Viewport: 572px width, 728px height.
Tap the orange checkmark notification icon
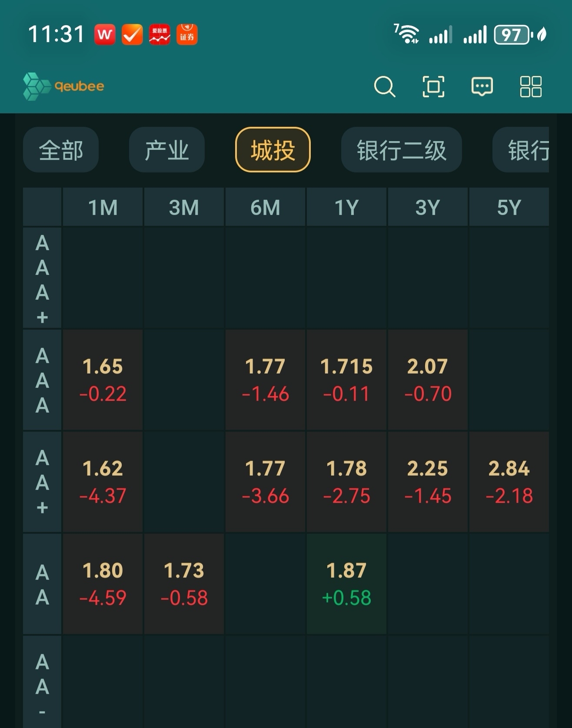(132, 35)
